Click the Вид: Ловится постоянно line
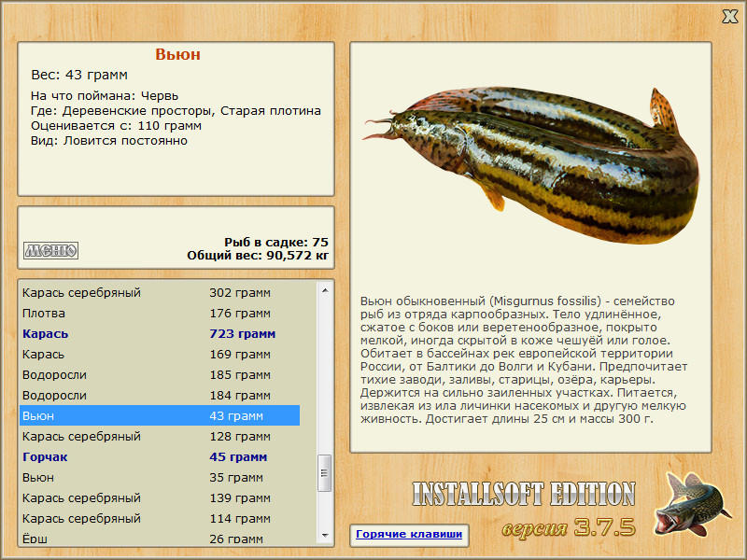The height and width of the screenshot is (560, 747). point(109,141)
